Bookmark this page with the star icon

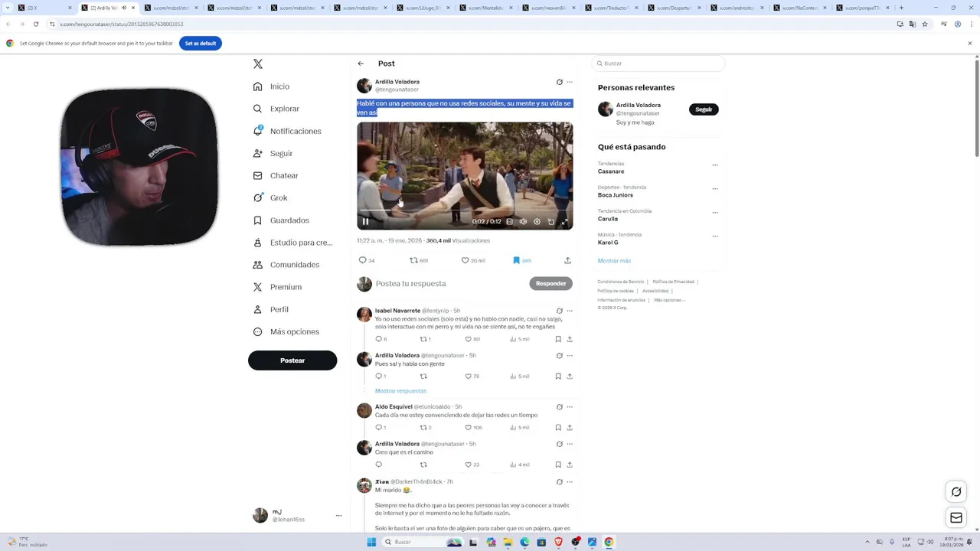pos(925,24)
